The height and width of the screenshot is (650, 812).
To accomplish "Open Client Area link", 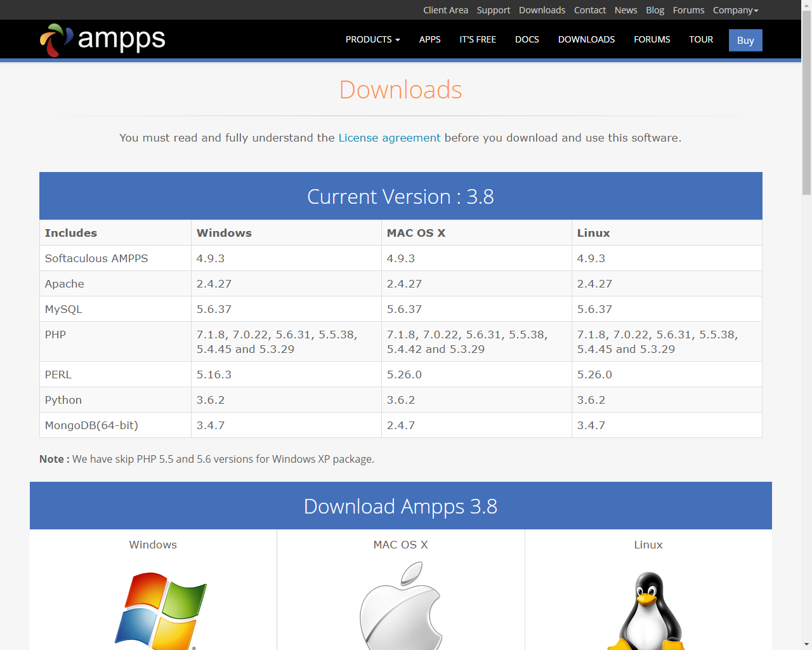I will 445,10.
